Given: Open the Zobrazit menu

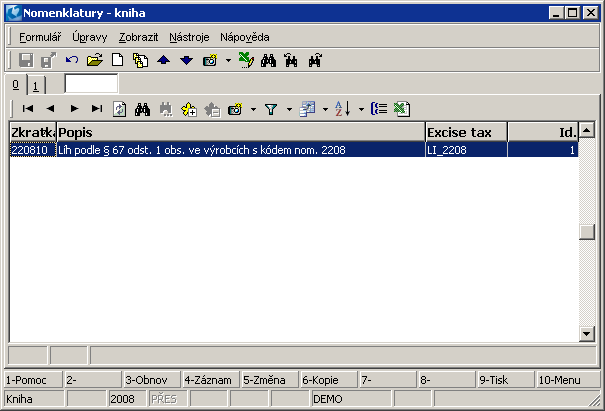Looking at the screenshot, I should [138, 37].
